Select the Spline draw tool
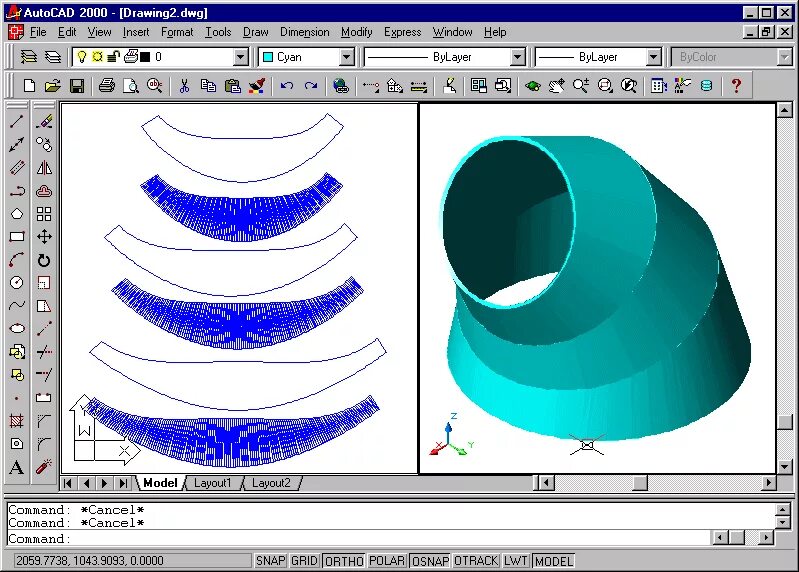The width and height of the screenshot is (799, 572). coord(16,306)
